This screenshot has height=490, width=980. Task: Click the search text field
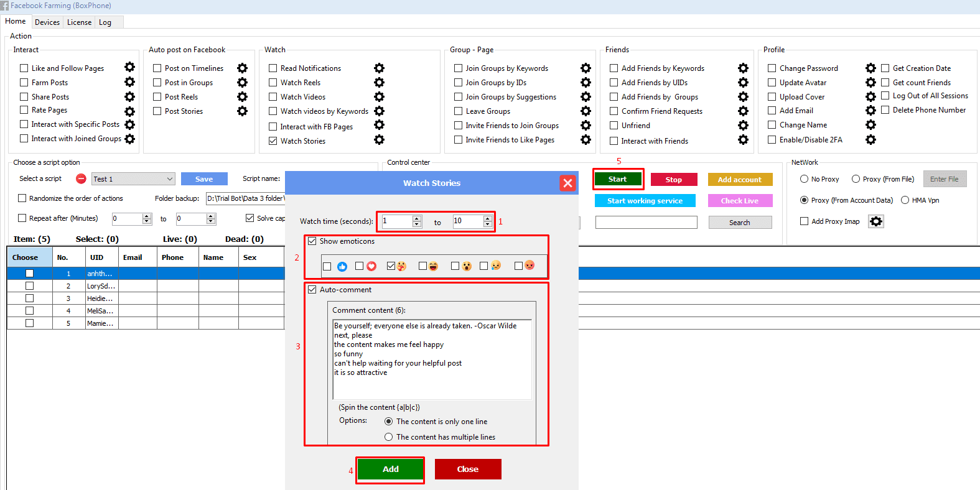(646, 222)
